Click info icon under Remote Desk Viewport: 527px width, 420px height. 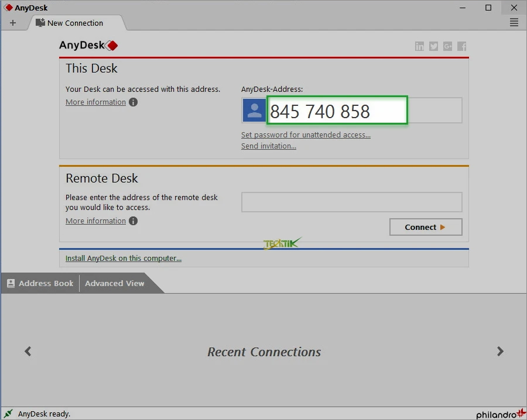tap(133, 221)
